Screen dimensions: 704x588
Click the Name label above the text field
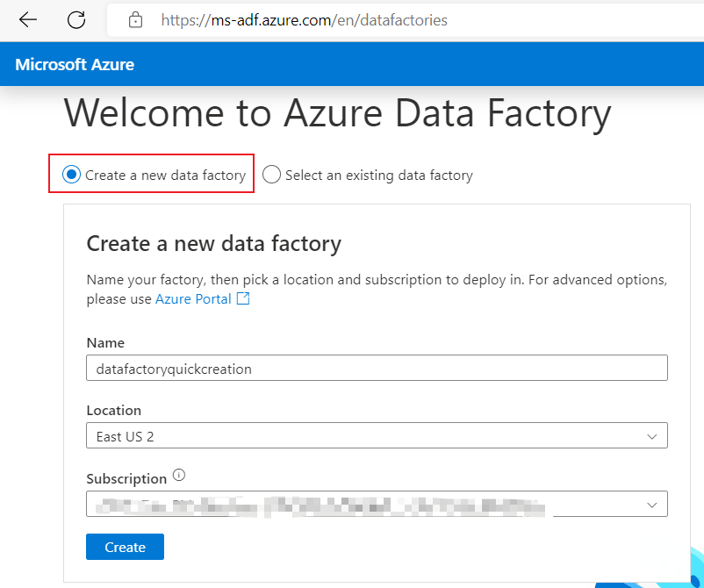(105, 343)
